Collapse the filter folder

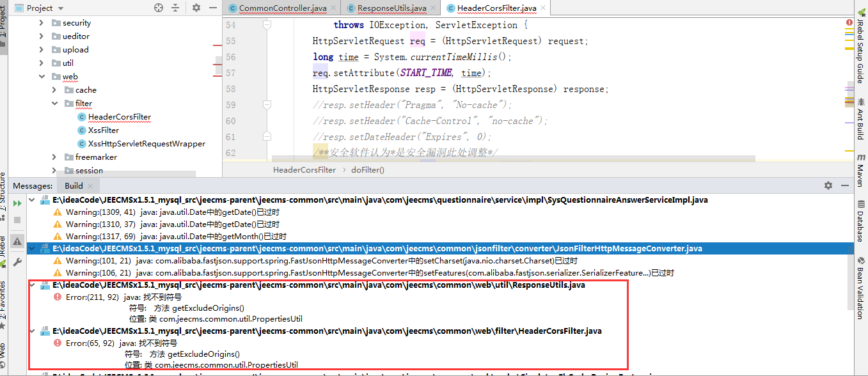pyautogui.click(x=55, y=104)
